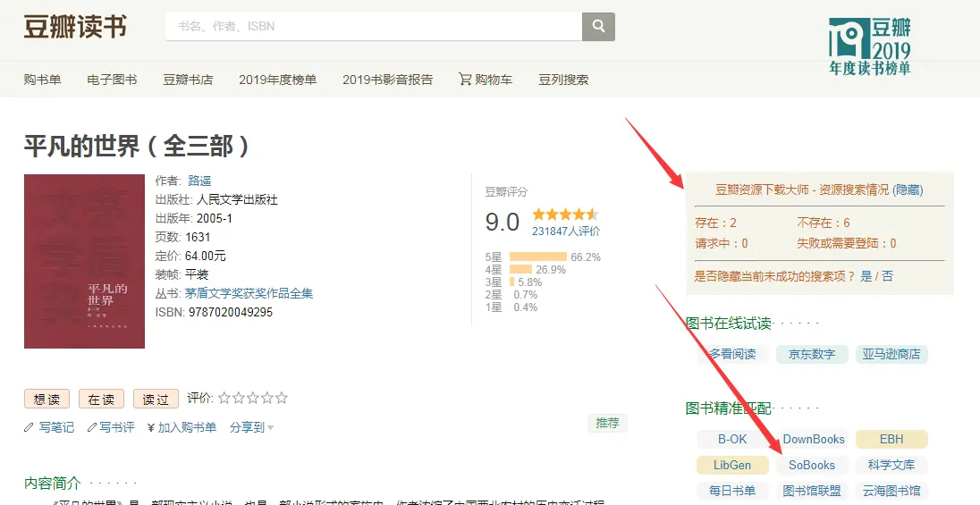Expand the 分享到 dropdown
Screen dimensions: 980x505
251,427
